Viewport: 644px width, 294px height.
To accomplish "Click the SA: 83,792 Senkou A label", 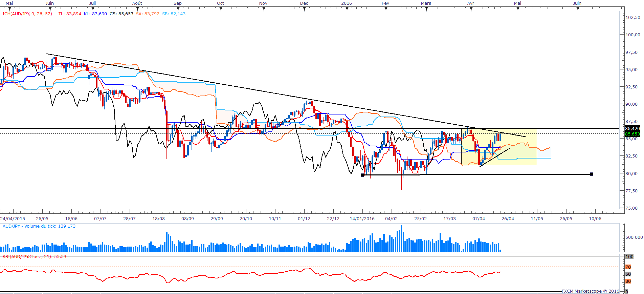I will (x=148, y=14).
